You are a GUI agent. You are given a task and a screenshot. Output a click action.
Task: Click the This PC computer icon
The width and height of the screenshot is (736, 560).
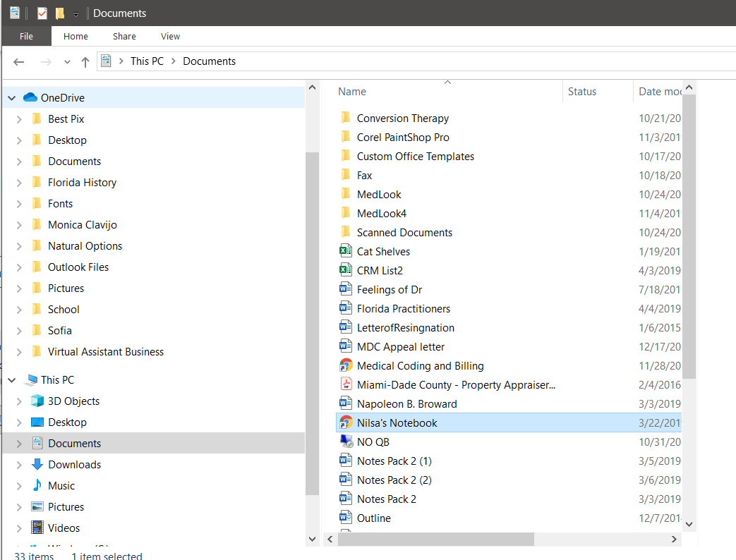coord(32,380)
